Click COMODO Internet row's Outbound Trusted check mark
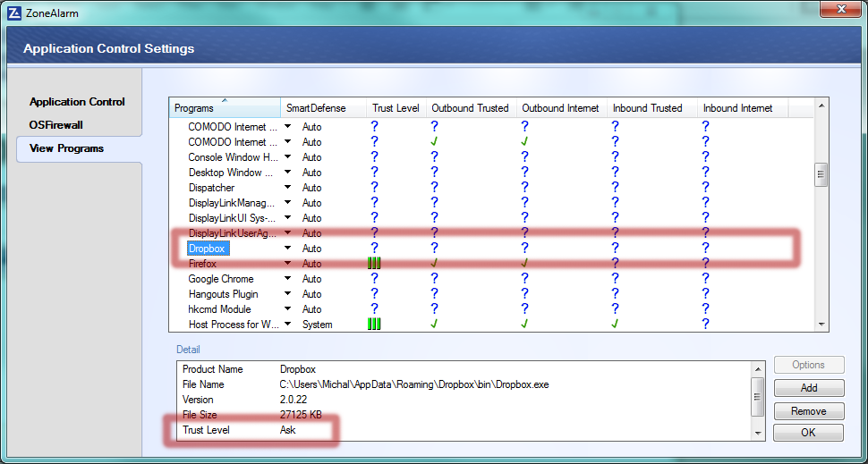The image size is (868, 464). click(x=435, y=141)
